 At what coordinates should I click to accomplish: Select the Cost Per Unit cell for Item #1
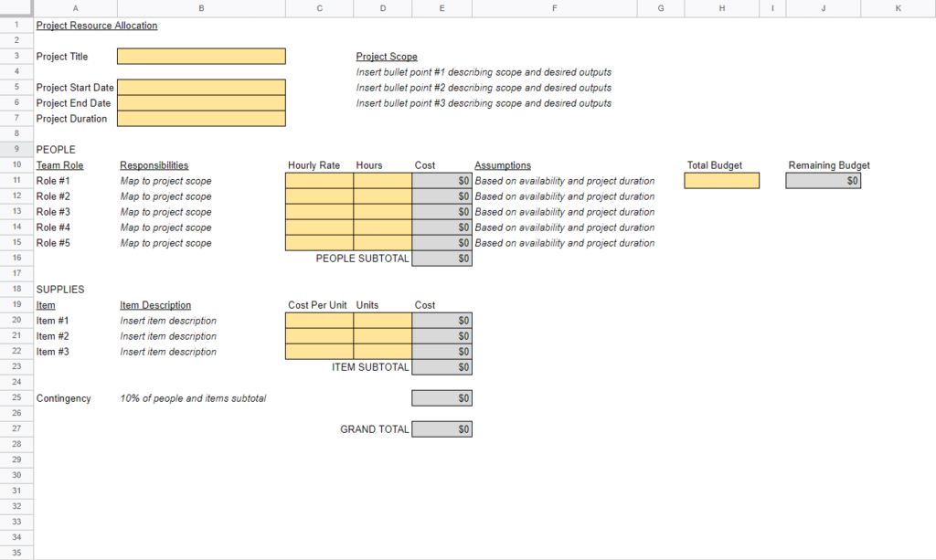319,321
